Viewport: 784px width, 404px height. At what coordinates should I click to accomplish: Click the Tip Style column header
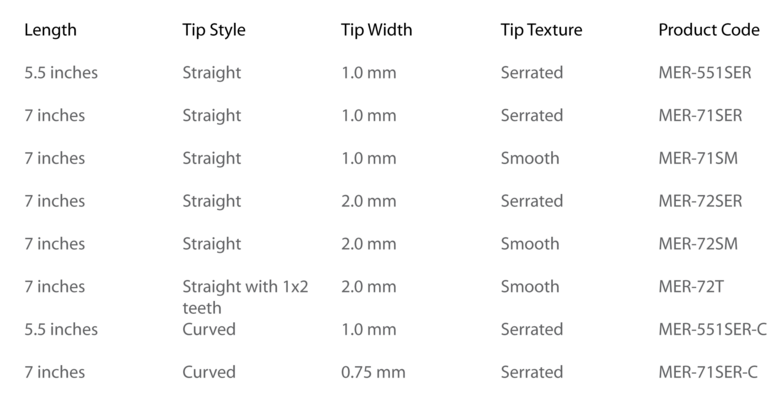214,30
